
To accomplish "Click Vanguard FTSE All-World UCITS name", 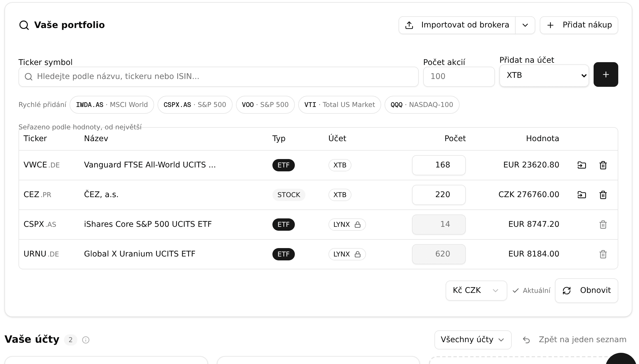I will pyautogui.click(x=150, y=165).
